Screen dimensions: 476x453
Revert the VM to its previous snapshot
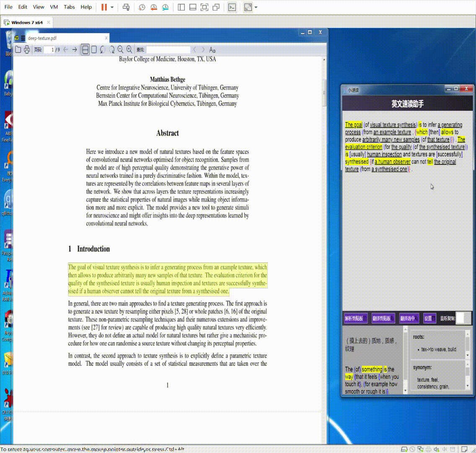click(154, 7)
